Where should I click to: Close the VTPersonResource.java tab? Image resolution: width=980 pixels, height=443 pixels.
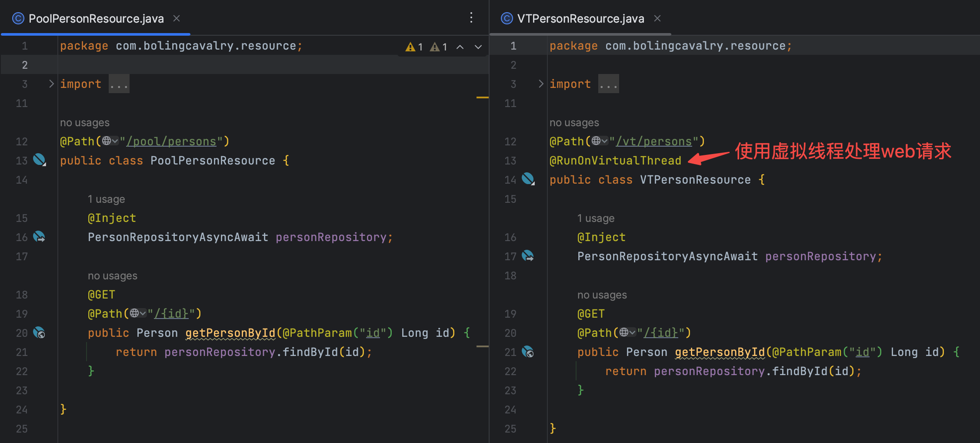click(657, 18)
